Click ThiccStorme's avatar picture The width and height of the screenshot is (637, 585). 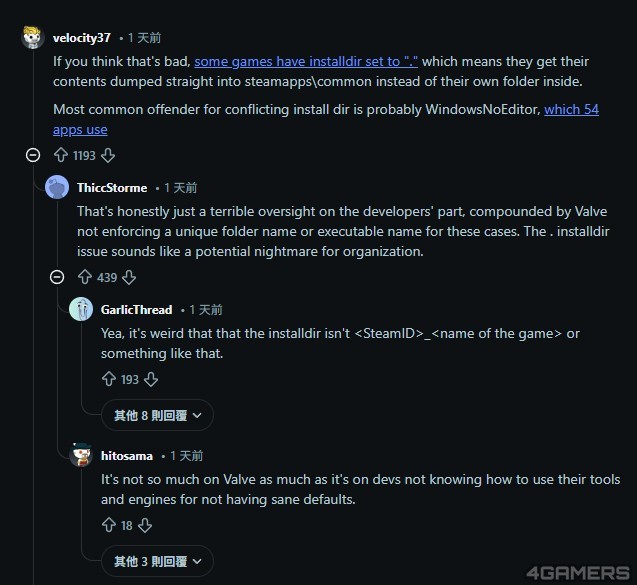pyautogui.click(x=58, y=187)
